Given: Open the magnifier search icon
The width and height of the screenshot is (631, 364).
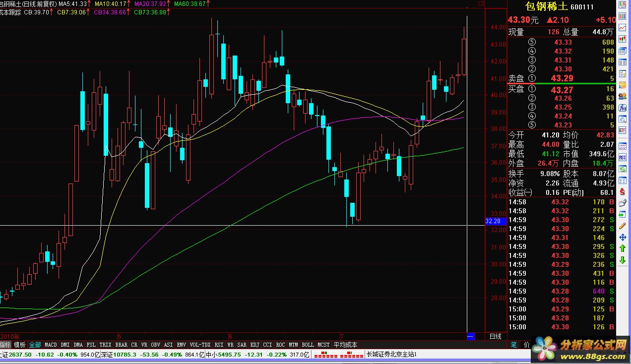Looking at the screenshot, I should pyautogui.click(x=622, y=120).
